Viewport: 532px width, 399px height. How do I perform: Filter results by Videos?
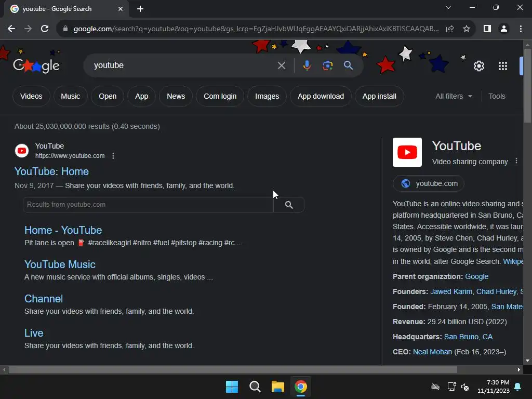[x=31, y=96]
